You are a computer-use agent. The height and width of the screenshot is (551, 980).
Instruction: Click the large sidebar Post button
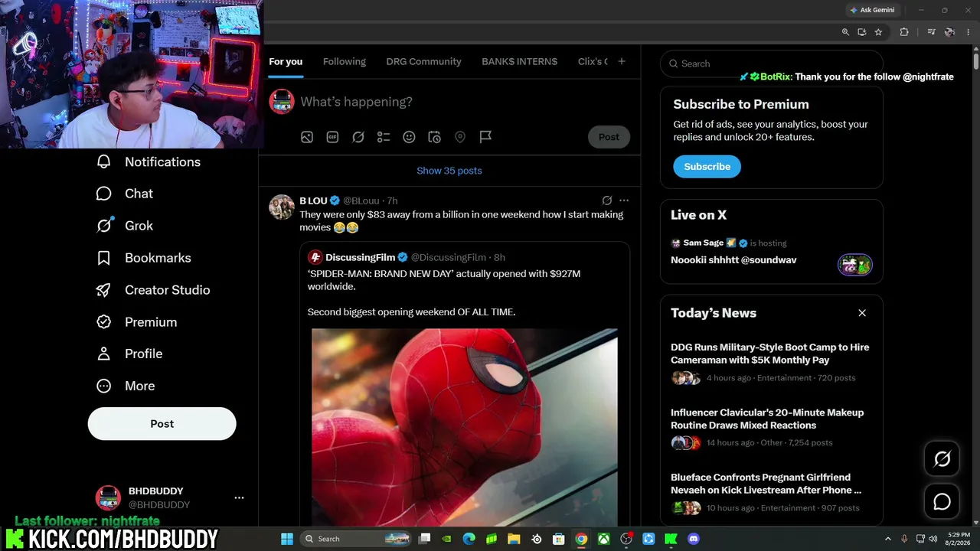[162, 424]
